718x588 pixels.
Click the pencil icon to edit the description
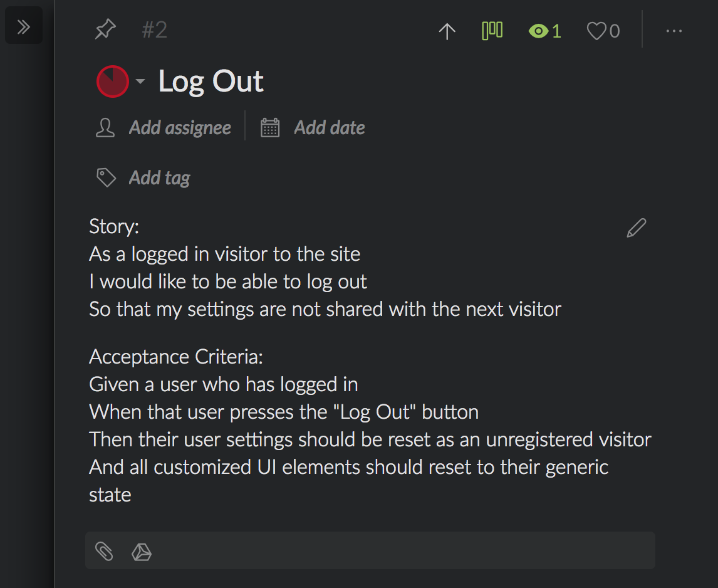[636, 228]
